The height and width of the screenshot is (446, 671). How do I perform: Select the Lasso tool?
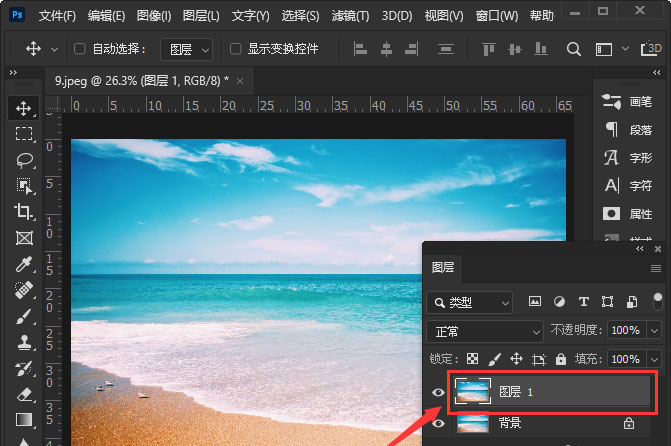point(24,160)
